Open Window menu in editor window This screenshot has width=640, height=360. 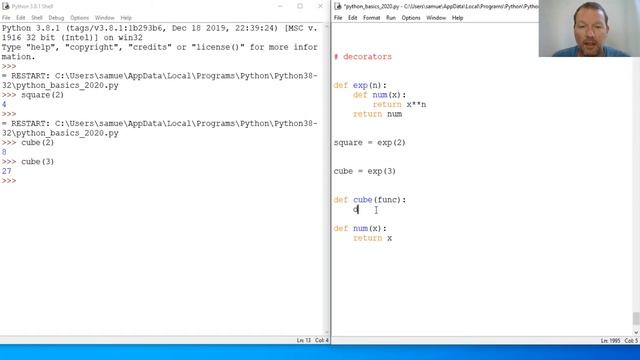(436, 18)
